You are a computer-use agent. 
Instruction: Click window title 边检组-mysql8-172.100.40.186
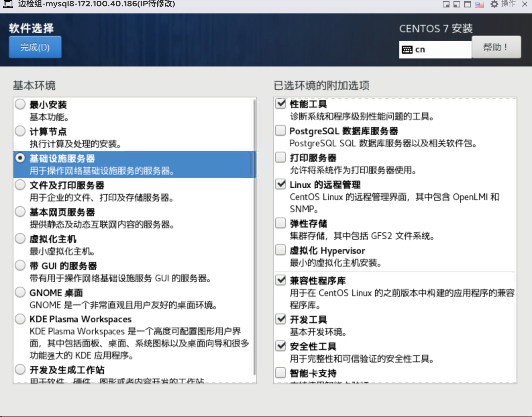click(97, 4)
